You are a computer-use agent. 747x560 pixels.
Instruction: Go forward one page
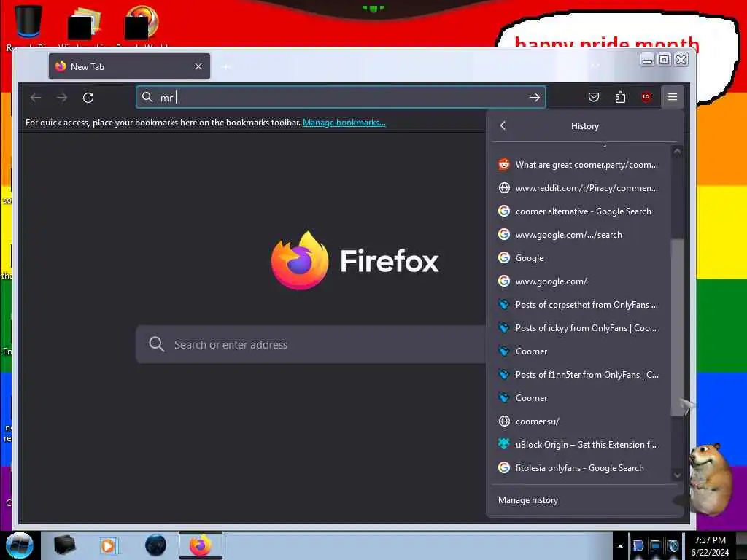click(62, 98)
